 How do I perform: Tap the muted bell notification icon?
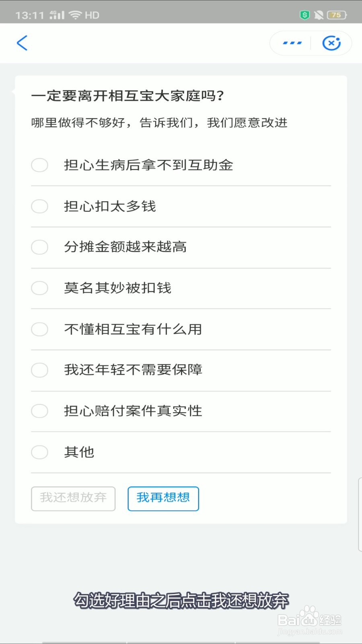[x=319, y=15]
